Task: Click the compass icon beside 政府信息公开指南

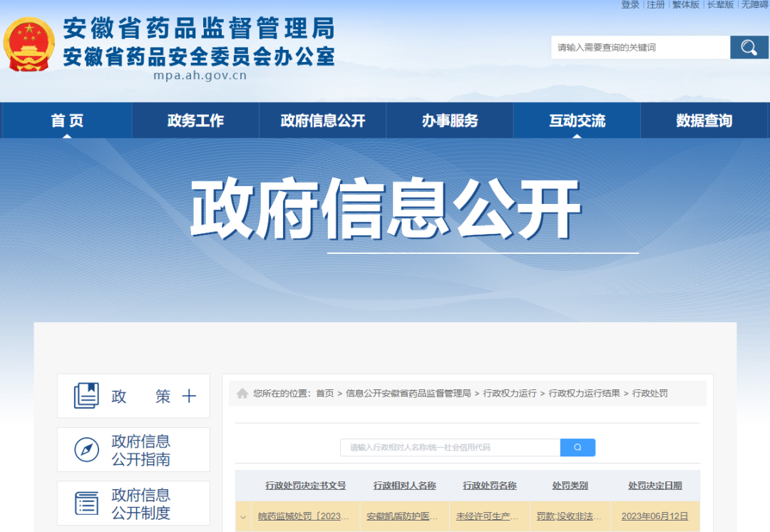Action: (x=86, y=450)
